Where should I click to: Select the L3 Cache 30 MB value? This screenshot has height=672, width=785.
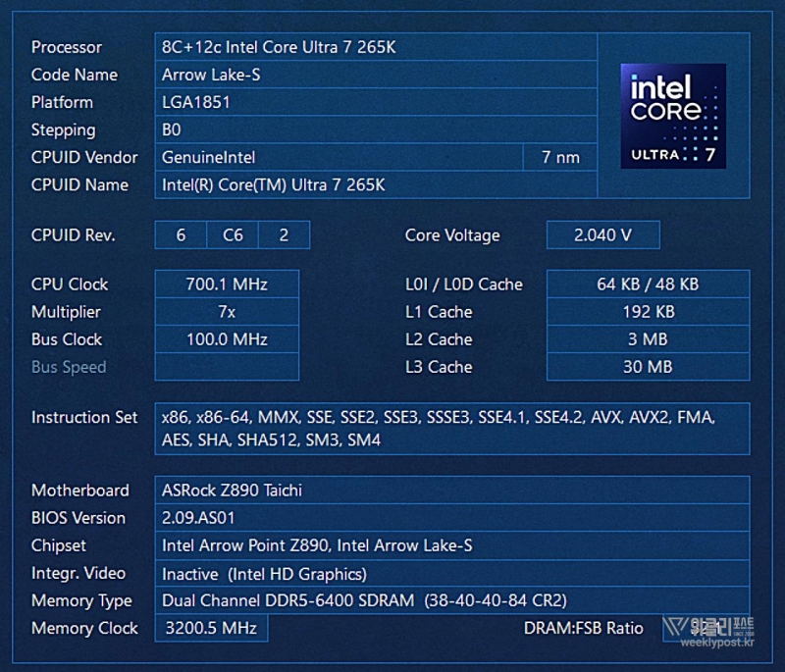[648, 367]
